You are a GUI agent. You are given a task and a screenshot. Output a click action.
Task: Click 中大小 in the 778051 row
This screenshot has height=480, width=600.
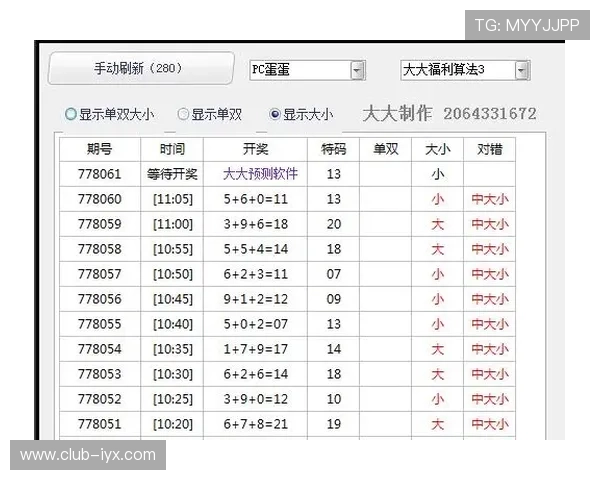click(490, 424)
